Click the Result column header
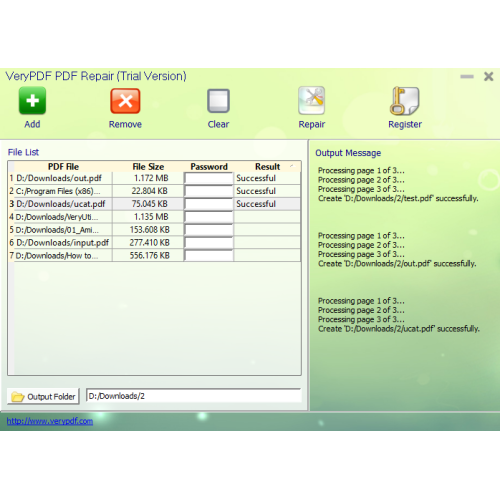 pyautogui.click(x=267, y=166)
